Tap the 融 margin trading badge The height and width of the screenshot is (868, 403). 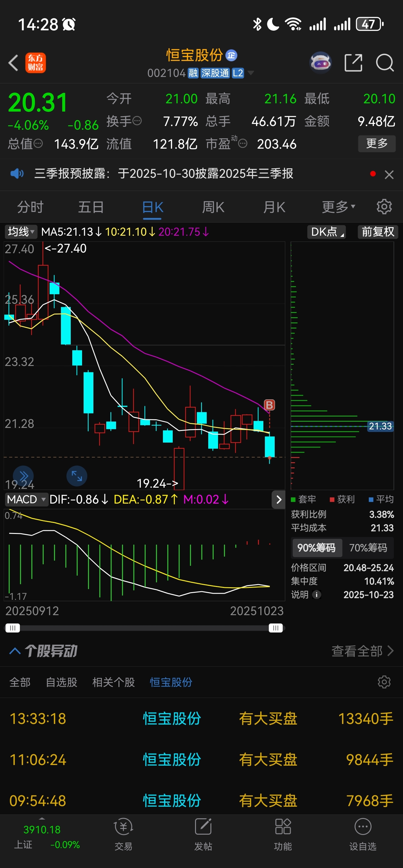point(193,73)
